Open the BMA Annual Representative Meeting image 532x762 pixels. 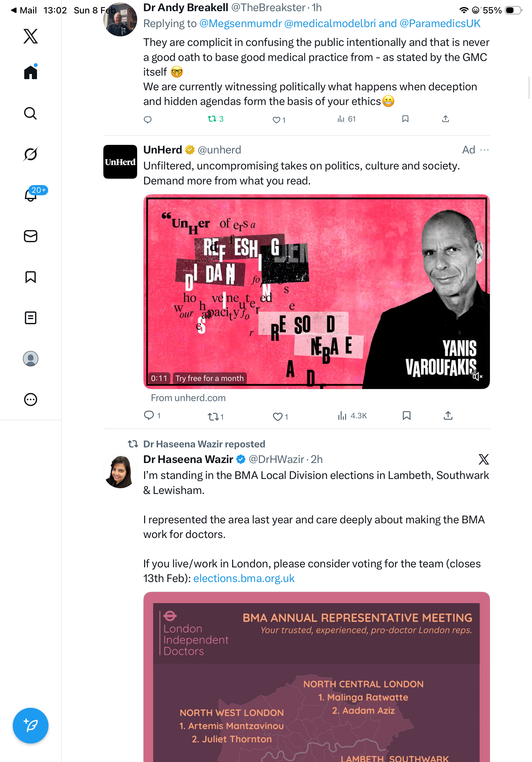tap(316, 677)
